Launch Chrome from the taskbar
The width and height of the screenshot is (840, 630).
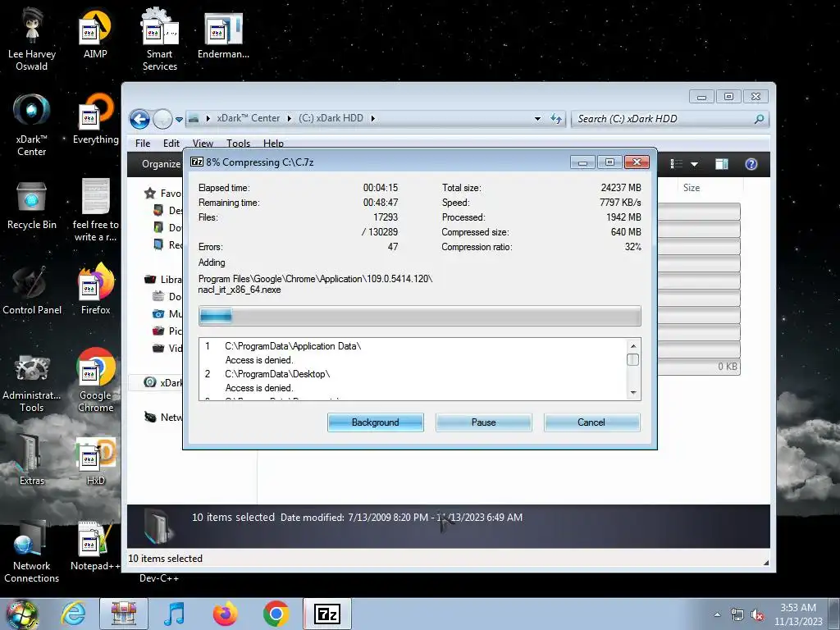(276, 614)
